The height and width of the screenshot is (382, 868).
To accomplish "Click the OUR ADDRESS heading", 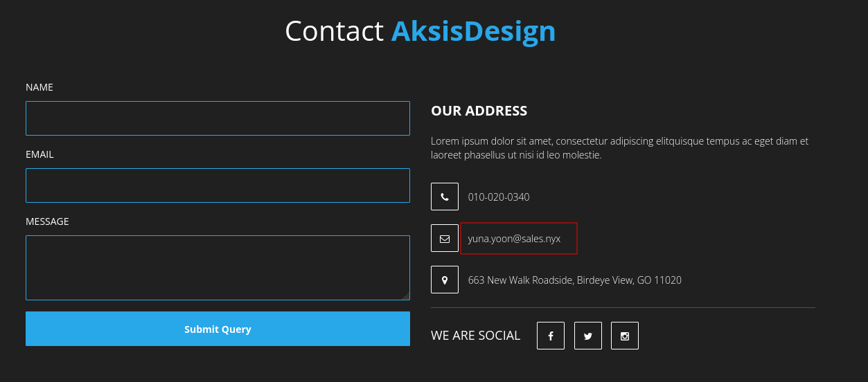I will click(479, 111).
